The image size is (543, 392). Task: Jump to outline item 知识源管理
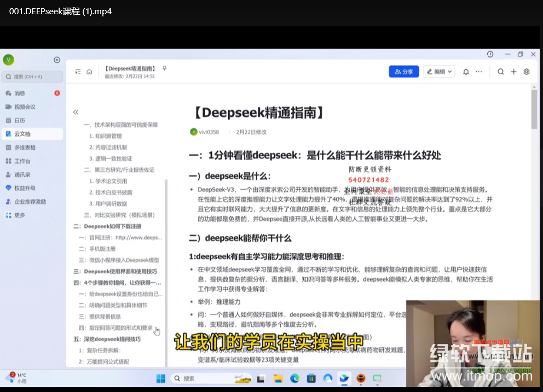[x=105, y=136]
